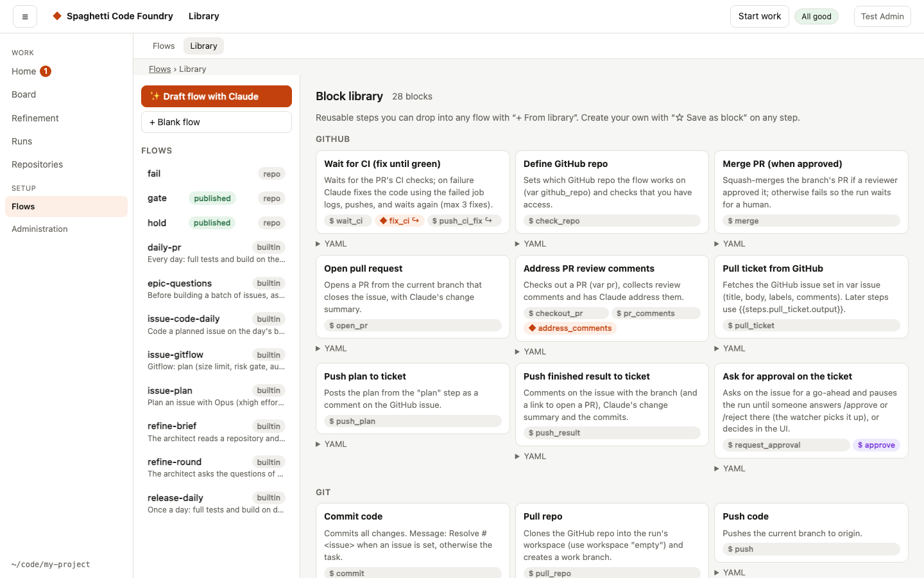The height and width of the screenshot is (578, 924).
Task: Show YAML for Open pull request block
Action: click(x=331, y=349)
